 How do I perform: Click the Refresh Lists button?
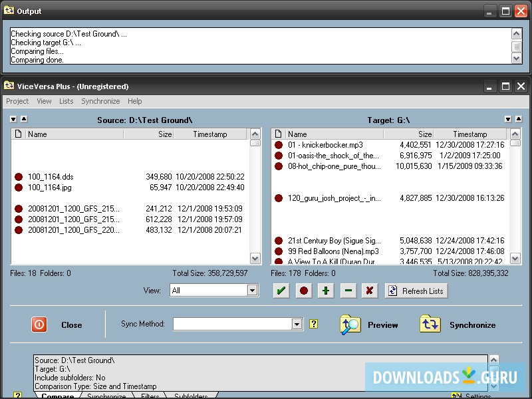[416, 291]
